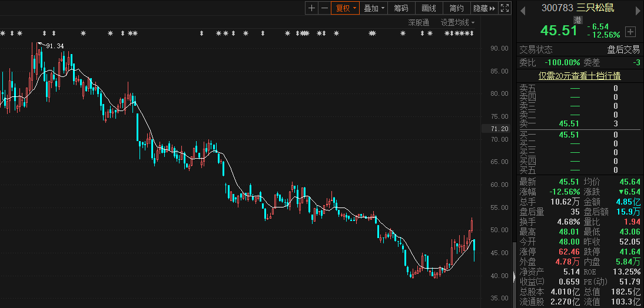Open the 设置均线 dropdown

coord(458,23)
